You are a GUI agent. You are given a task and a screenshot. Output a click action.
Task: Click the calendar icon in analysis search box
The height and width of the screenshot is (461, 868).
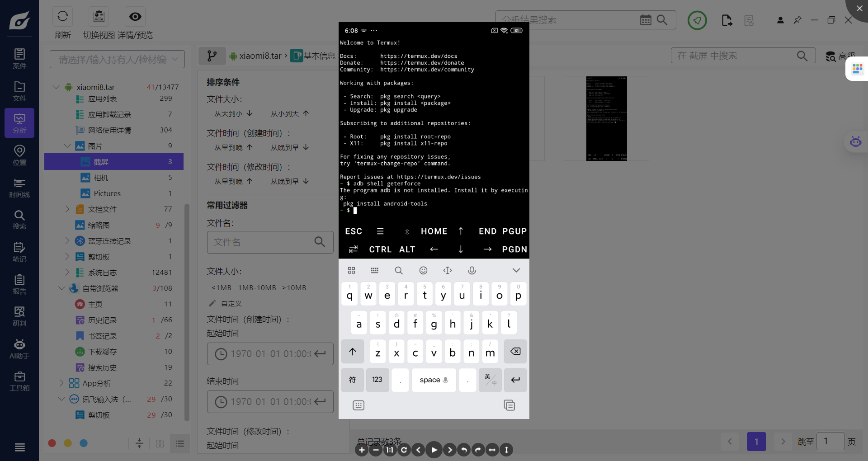[x=646, y=20]
